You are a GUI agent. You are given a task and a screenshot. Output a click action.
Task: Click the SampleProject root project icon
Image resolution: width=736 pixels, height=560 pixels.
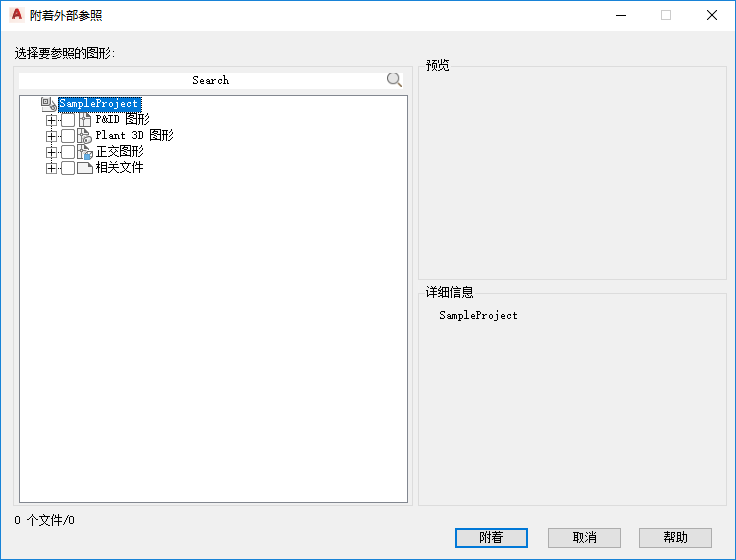coord(48,104)
